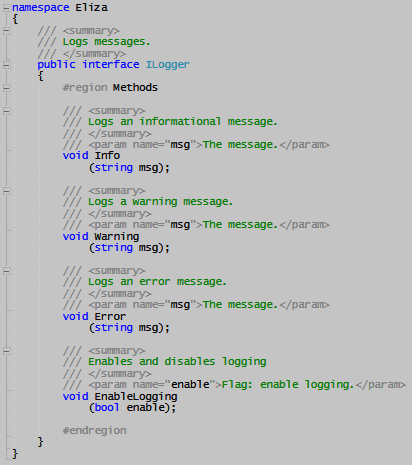
Task: Click the "enable" param name attribute
Action: tap(190, 384)
